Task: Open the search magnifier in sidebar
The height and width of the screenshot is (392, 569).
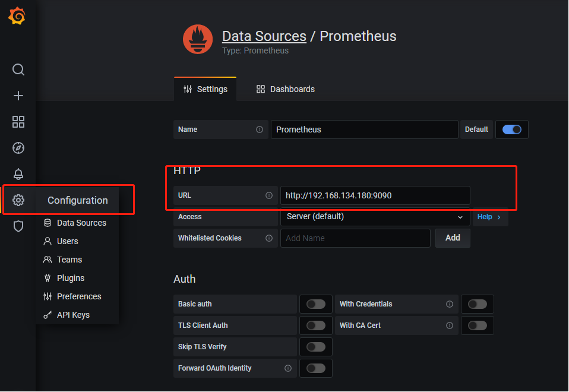Action: pos(18,69)
